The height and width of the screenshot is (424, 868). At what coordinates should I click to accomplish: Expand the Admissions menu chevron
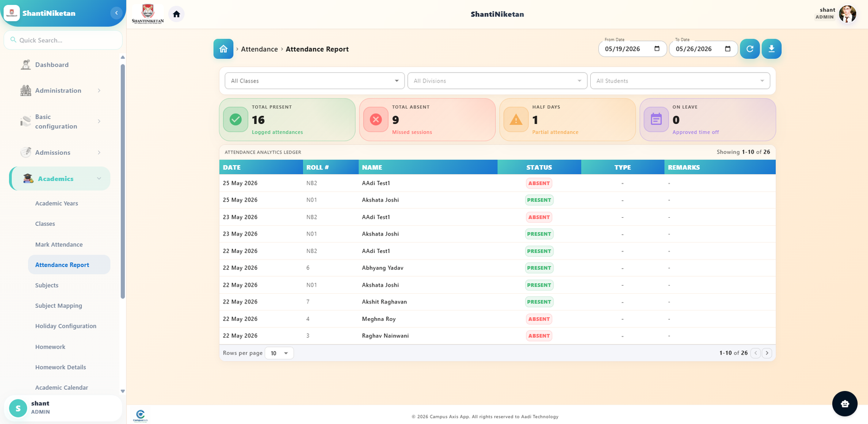coord(99,153)
